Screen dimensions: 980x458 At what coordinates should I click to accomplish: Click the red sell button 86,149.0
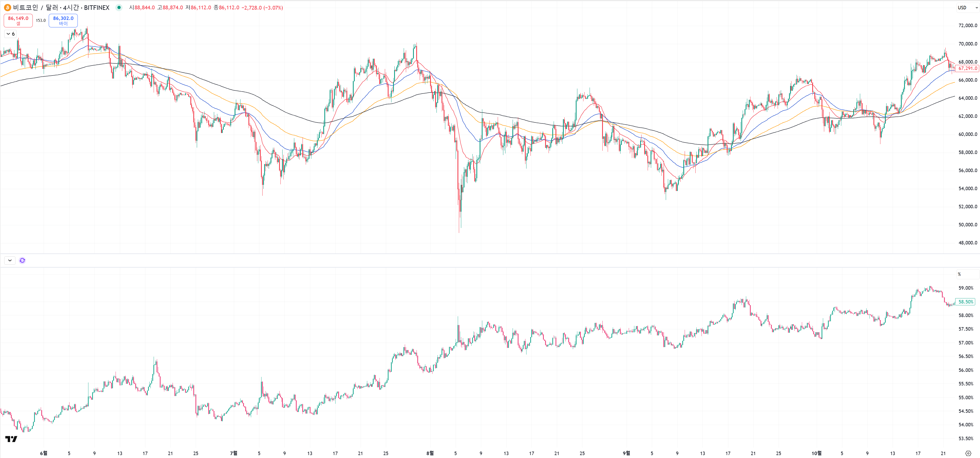point(18,20)
